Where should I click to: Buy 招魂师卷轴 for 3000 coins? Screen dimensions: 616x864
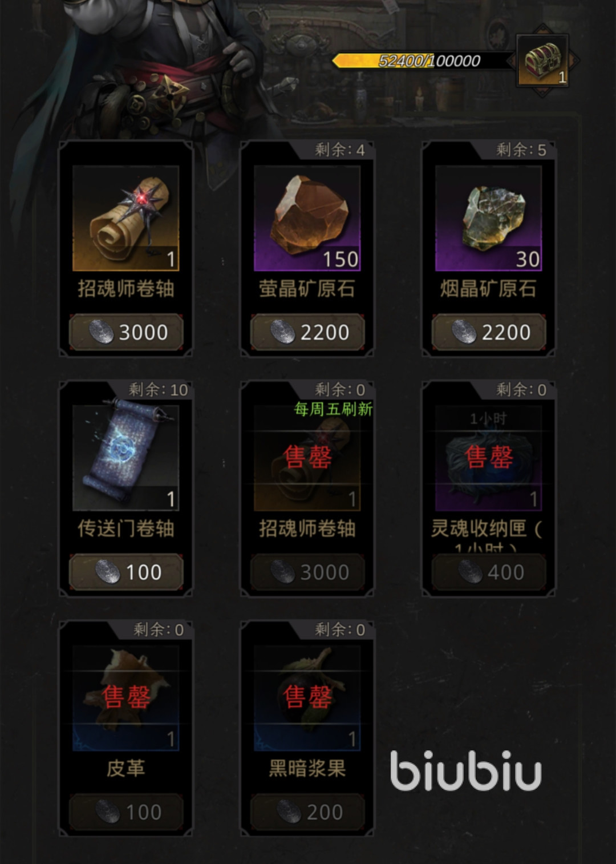click(126, 332)
